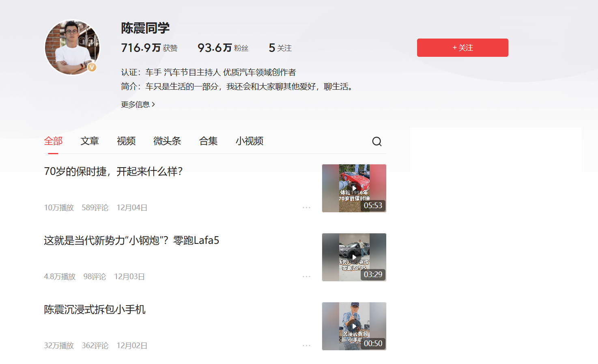Image resolution: width=598 pixels, height=364 pixels.
Task: Play the 00:50 phone unboxing thumbnail
Action: (x=354, y=326)
